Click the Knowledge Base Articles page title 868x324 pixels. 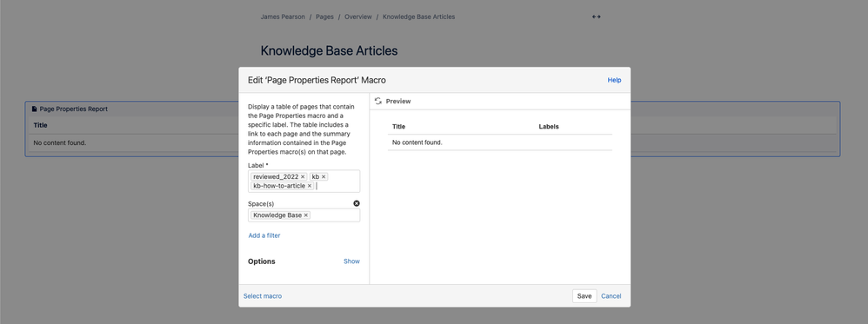click(329, 51)
